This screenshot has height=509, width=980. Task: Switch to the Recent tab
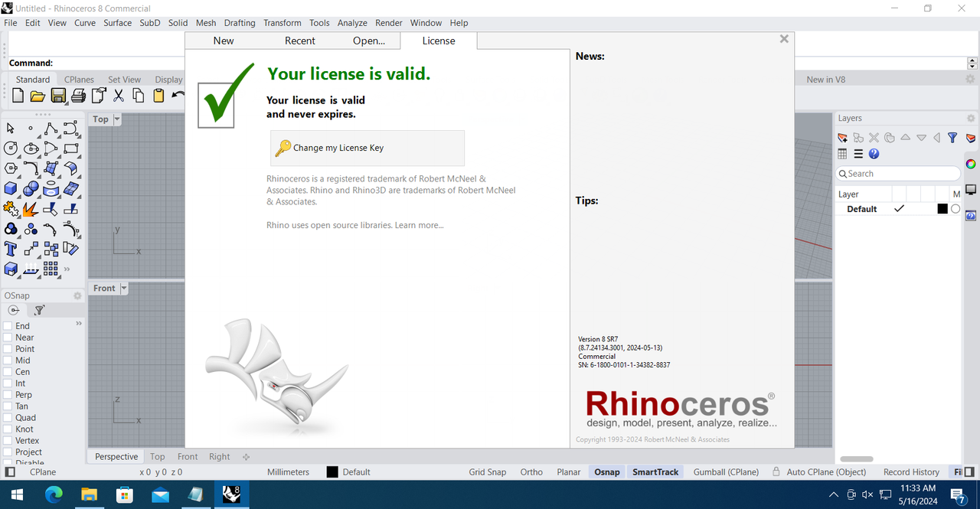tap(300, 41)
